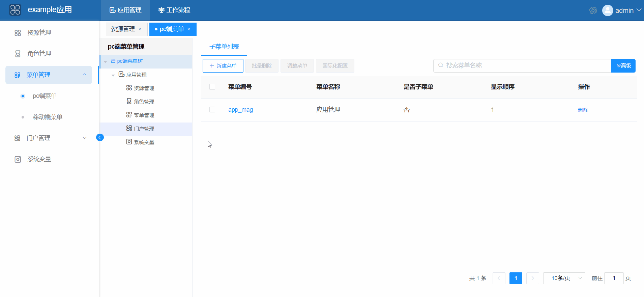Click the admin user avatar
Screen dimensions: 644x297
point(608,10)
